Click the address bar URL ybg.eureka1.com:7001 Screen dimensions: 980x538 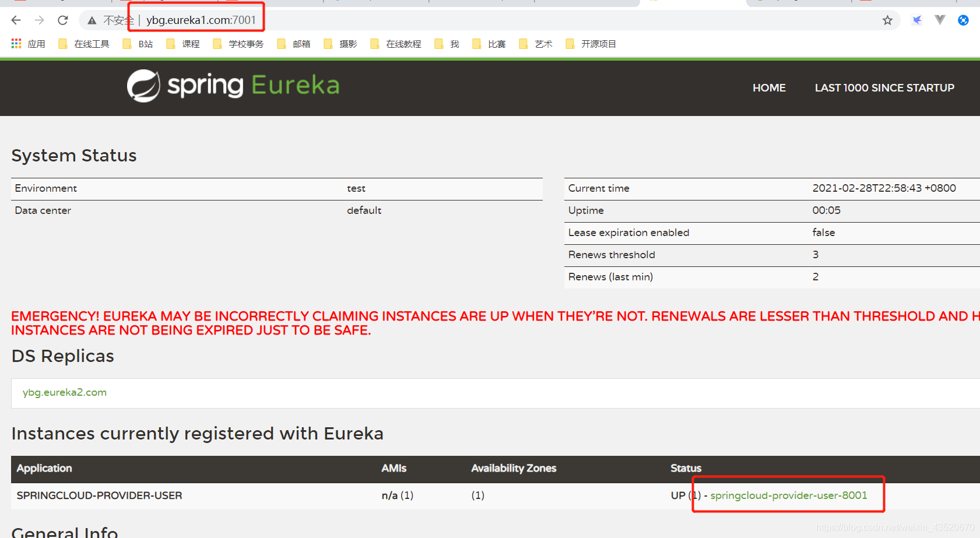point(201,20)
